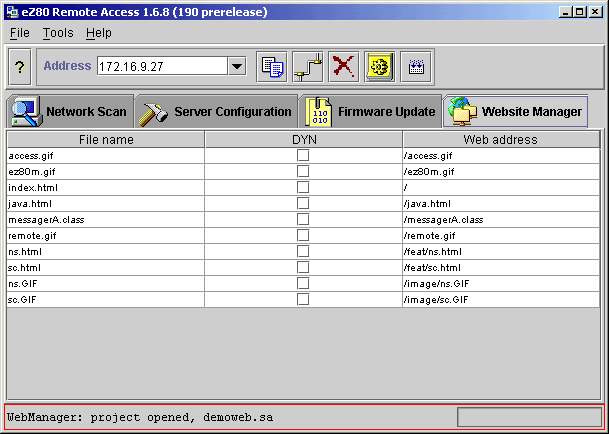Select file name sc.html
The height and width of the screenshot is (434, 609).
(24, 268)
